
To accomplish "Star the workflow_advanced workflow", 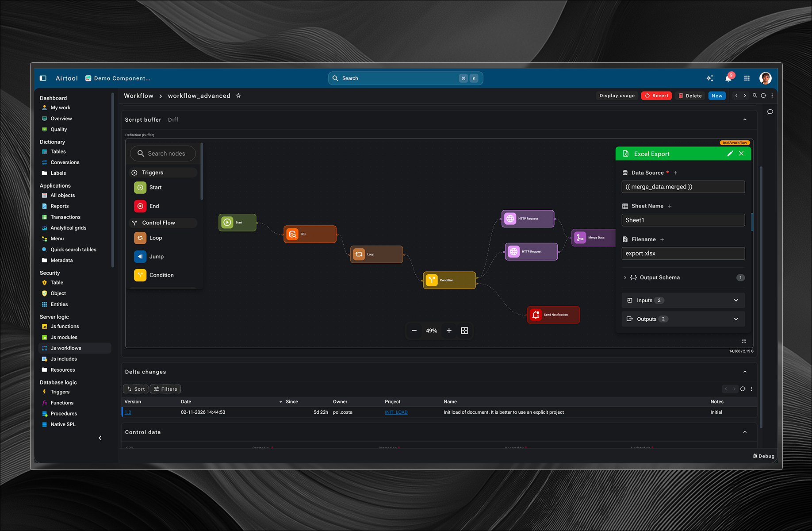I will [238, 95].
